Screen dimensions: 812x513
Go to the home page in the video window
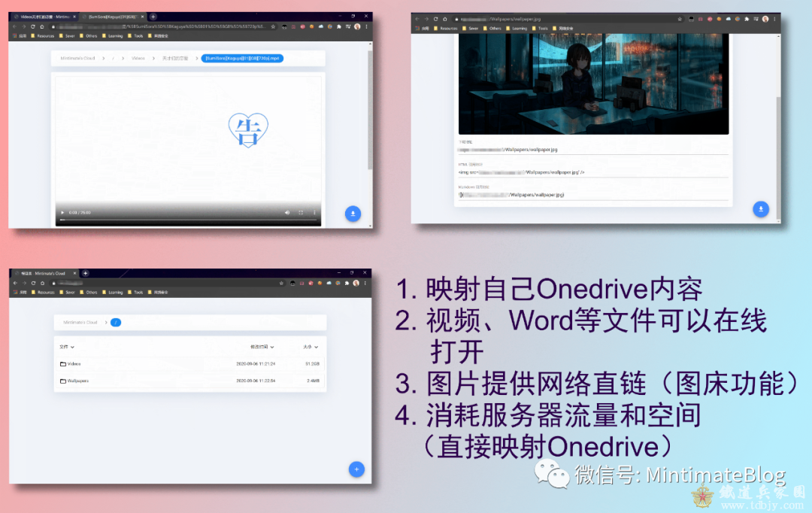[42, 26]
